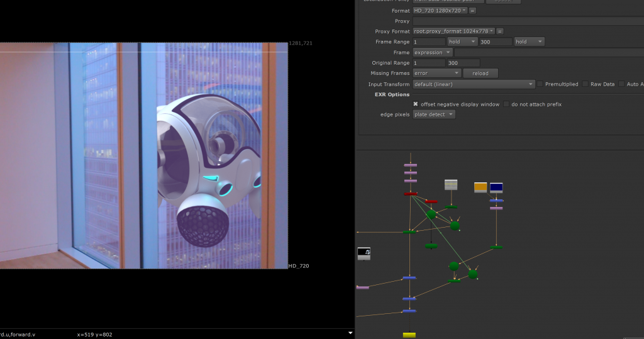Click the 'EXR Options' section heading
644x339 pixels.
point(392,94)
